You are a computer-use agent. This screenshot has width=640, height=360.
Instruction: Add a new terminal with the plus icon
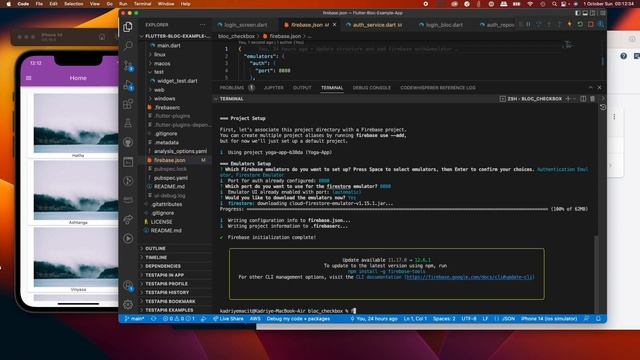point(568,99)
